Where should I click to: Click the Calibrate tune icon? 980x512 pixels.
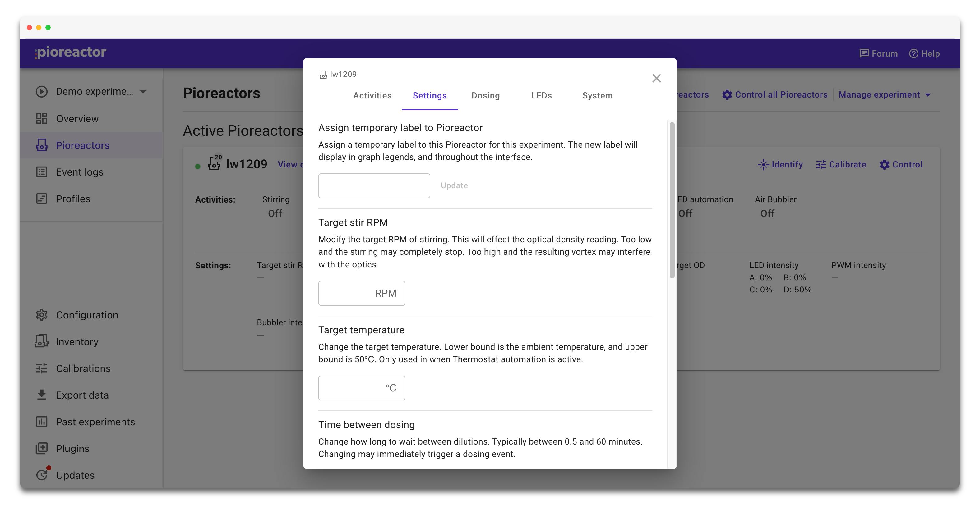point(821,165)
